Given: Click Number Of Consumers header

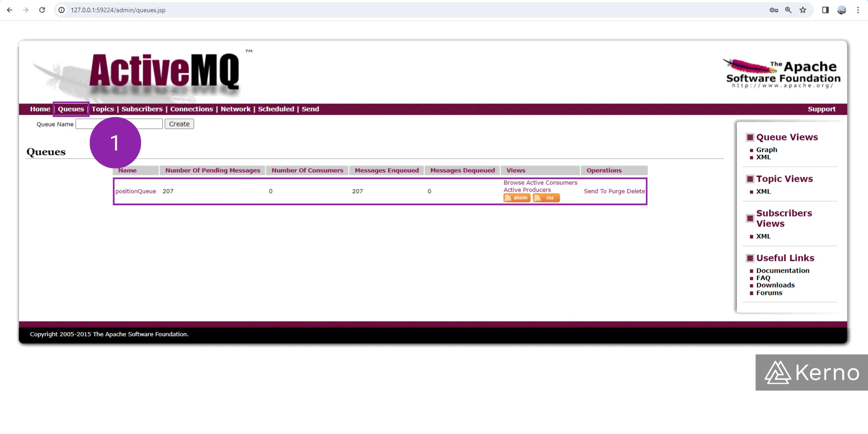Looking at the screenshot, I should [x=307, y=170].
